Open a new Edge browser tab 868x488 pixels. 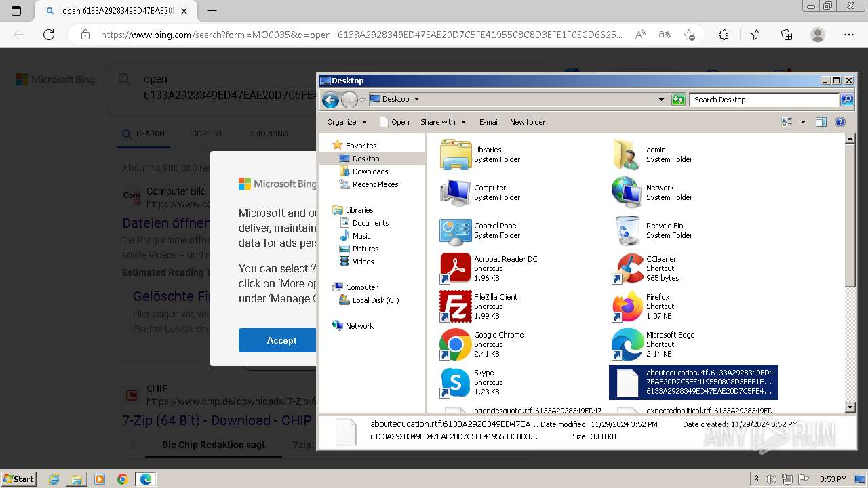212,11
